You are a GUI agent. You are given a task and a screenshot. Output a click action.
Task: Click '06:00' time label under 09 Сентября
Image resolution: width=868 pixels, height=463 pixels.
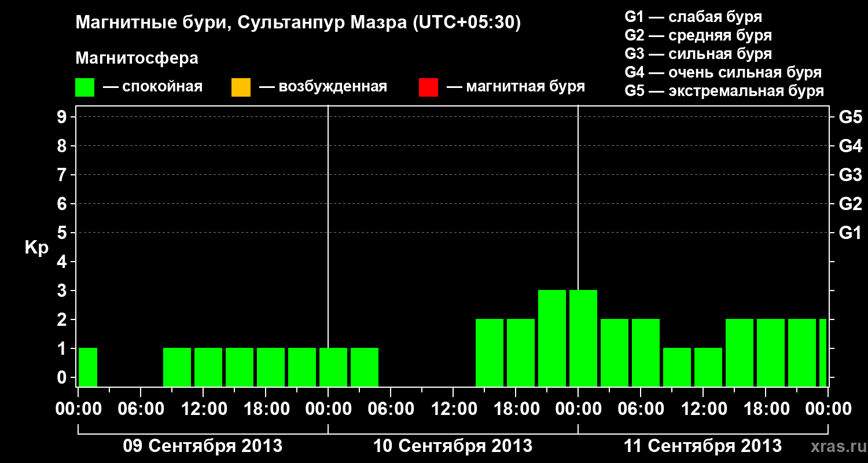[x=141, y=409]
